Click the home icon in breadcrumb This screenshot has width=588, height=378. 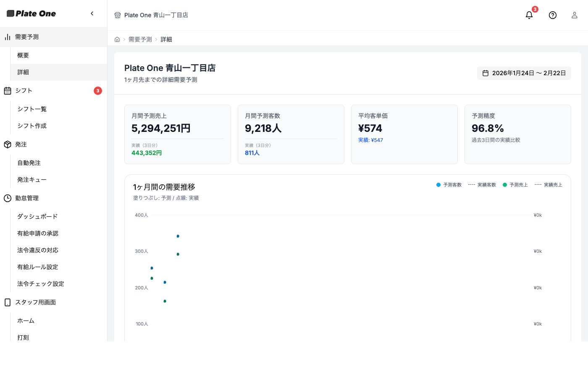117,39
